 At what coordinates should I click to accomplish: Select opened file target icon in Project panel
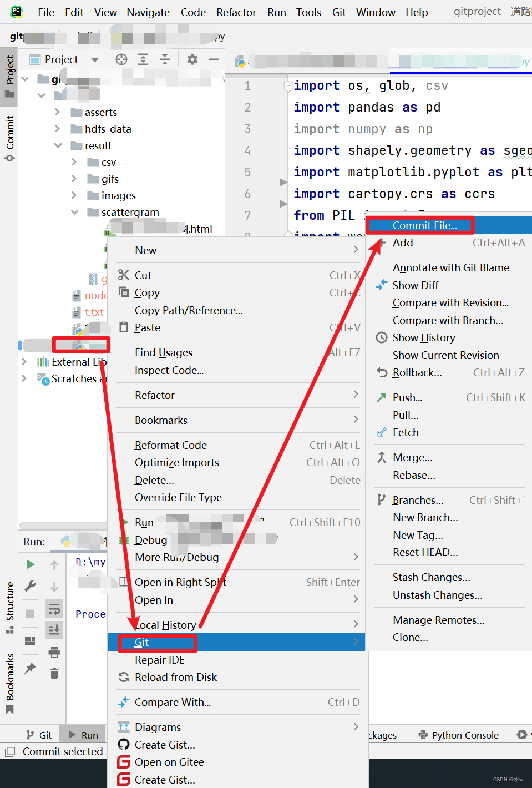point(121,59)
